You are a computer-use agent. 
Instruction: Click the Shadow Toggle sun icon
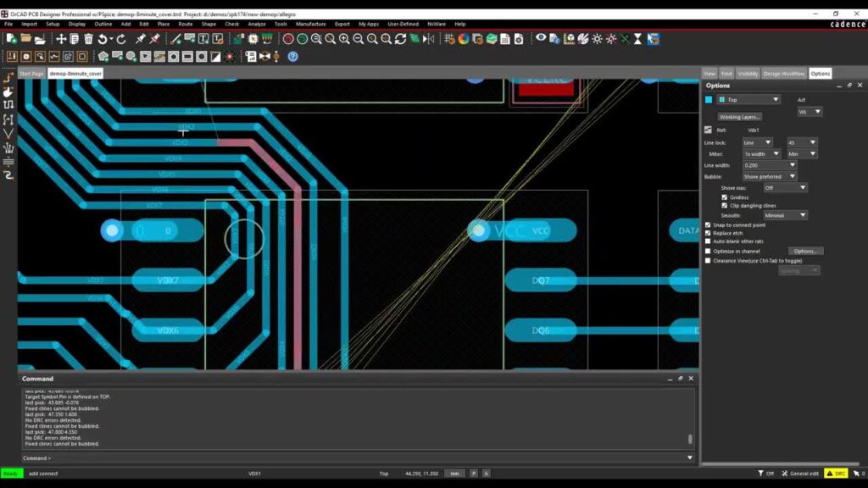[598, 39]
